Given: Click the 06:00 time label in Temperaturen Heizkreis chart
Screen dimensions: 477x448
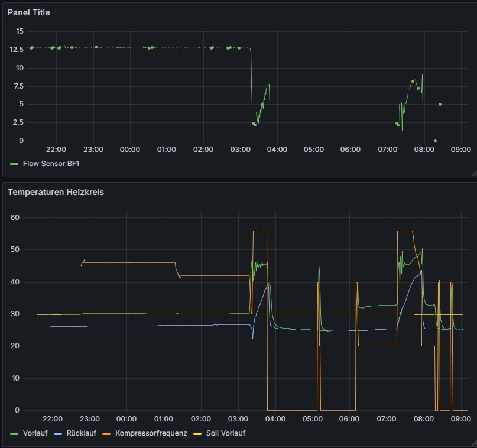Looking at the screenshot, I should pyautogui.click(x=349, y=419).
